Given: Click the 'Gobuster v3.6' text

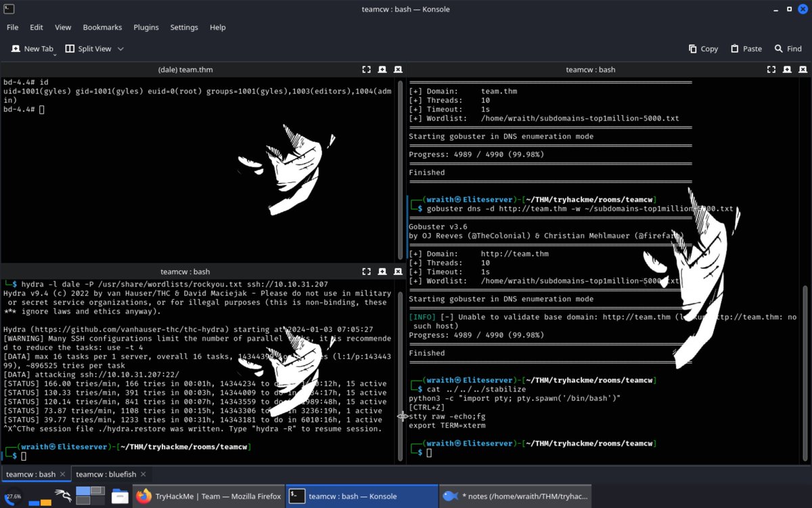Looking at the screenshot, I should 438,227.
